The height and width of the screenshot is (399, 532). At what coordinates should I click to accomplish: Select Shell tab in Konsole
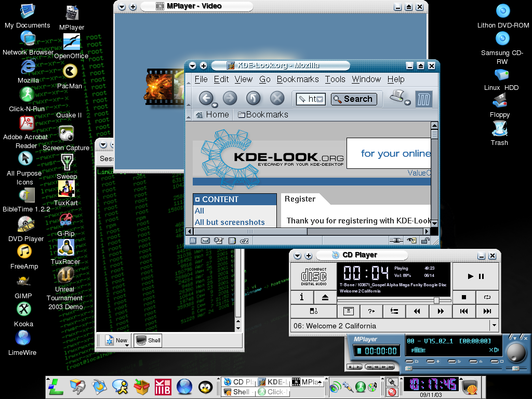coord(148,340)
